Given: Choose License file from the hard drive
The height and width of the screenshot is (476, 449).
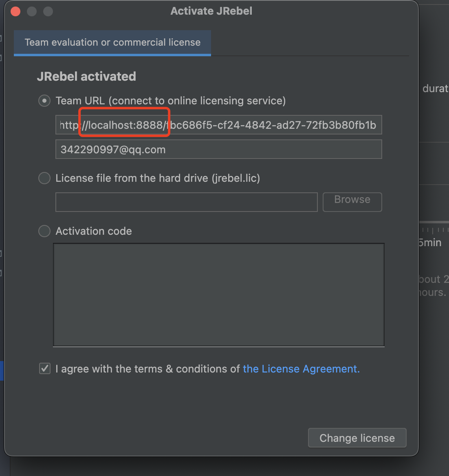Looking at the screenshot, I should [x=44, y=178].
